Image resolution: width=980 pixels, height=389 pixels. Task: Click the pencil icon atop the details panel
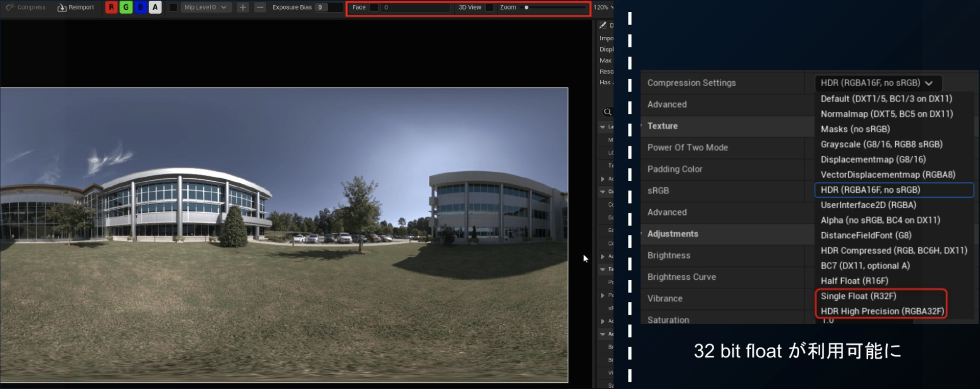[603, 25]
